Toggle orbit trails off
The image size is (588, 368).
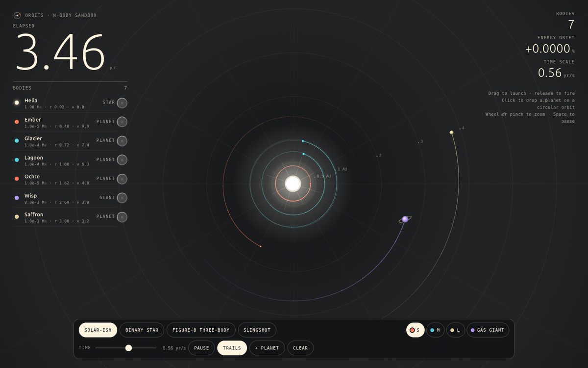(232, 348)
